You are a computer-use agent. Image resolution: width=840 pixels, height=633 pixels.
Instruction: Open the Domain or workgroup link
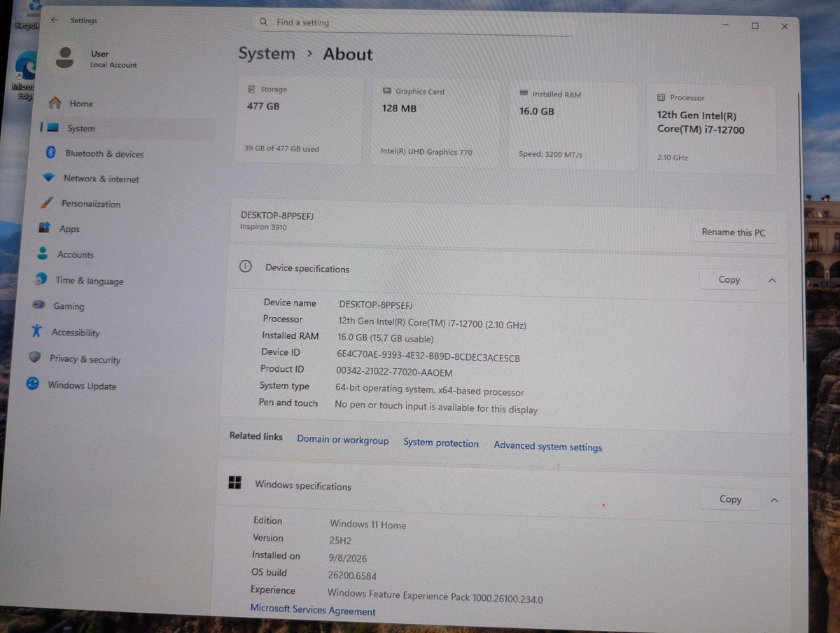[342, 440]
